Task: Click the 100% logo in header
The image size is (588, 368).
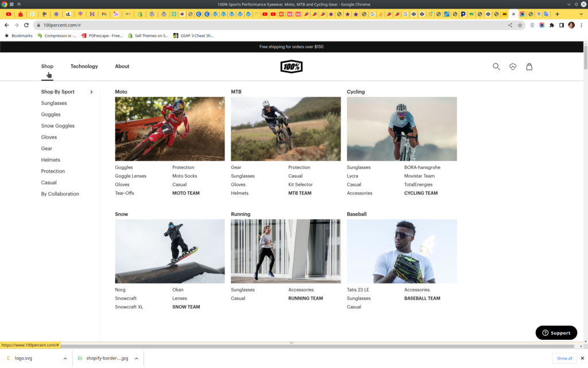Action: tap(291, 67)
